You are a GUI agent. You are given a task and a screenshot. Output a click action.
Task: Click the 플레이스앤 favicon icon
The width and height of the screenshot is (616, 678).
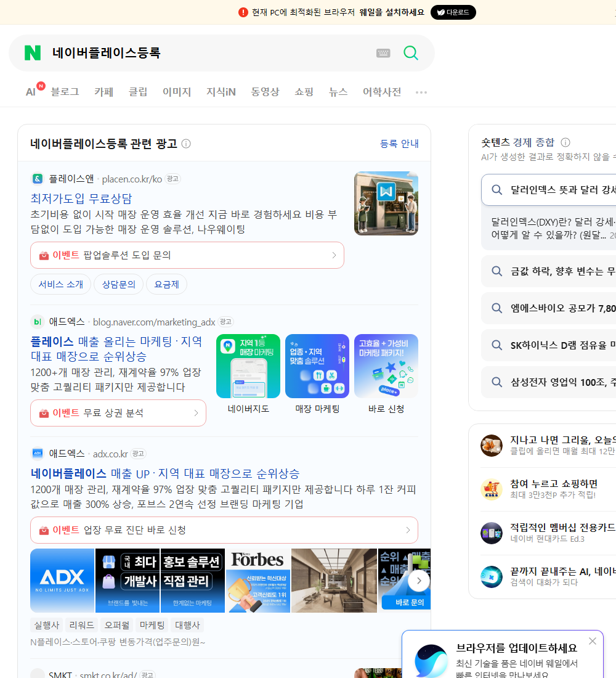tap(38, 179)
